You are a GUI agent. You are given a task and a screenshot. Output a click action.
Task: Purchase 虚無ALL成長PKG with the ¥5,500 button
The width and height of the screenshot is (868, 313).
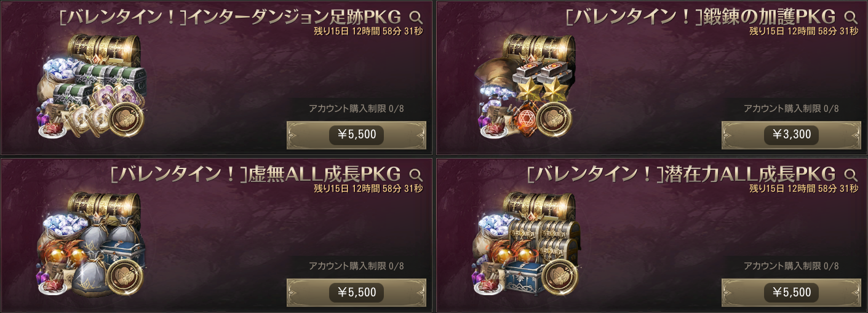(x=357, y=292)
